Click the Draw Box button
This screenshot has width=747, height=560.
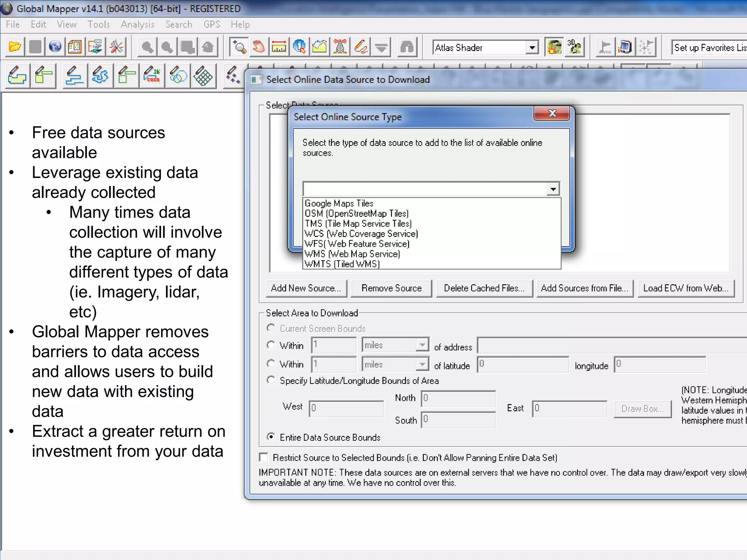click(642, 409)
